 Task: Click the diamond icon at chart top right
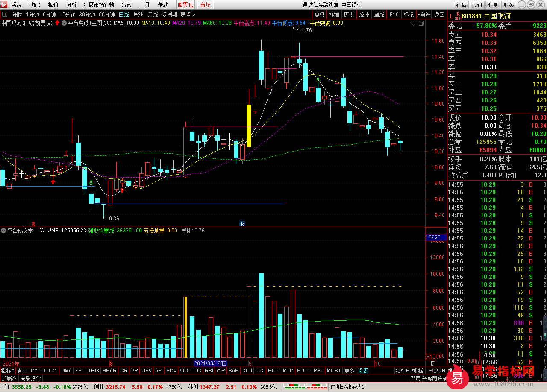(x=413, y=23)
